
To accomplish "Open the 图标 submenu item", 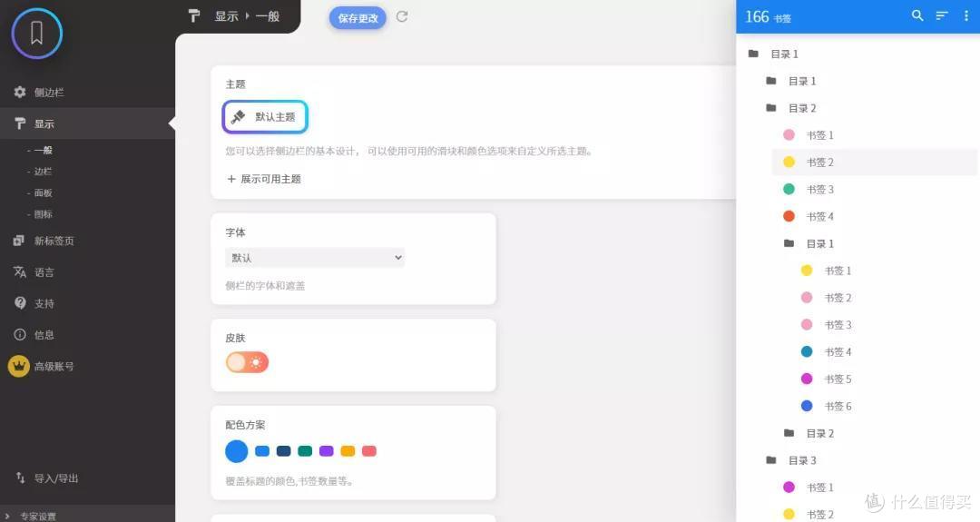I will (43, 214).
